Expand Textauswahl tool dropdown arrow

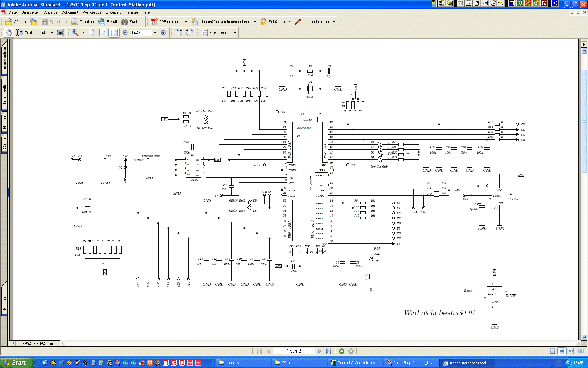coord(52,33)
